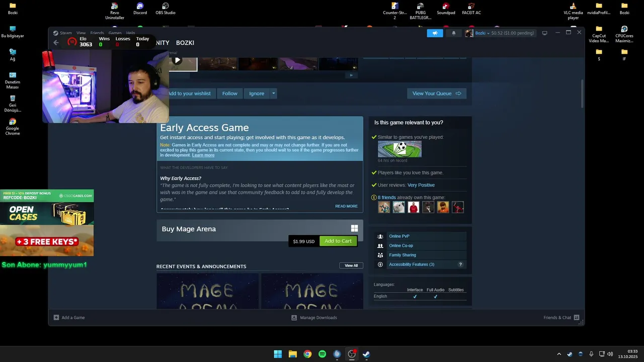Screen dimensions: 644x362
Task: Open the last friend avatar in the row
Action: coord(458,207)
